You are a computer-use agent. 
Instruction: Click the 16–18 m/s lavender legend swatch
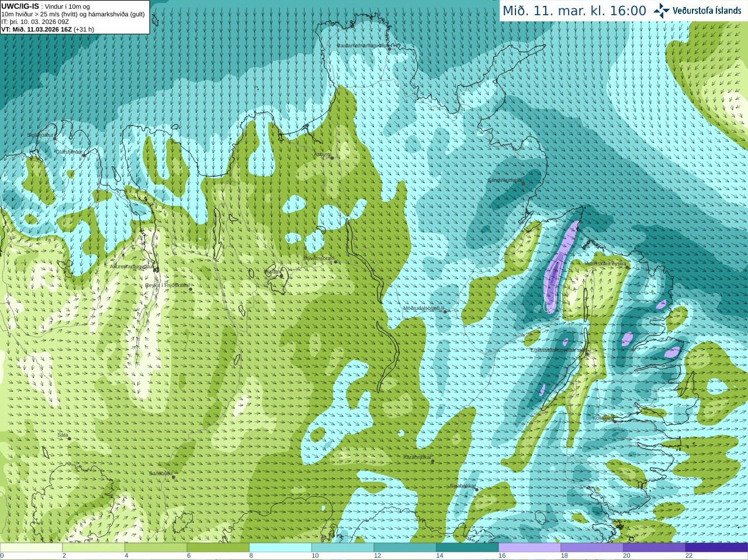530,548
